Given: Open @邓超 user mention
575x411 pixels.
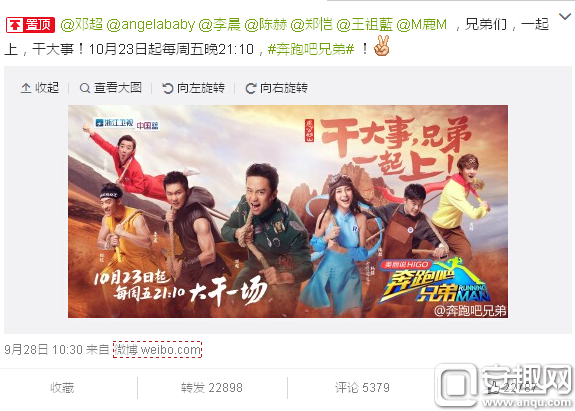Looking at the screenshot, I should click(x=81, y=25).
